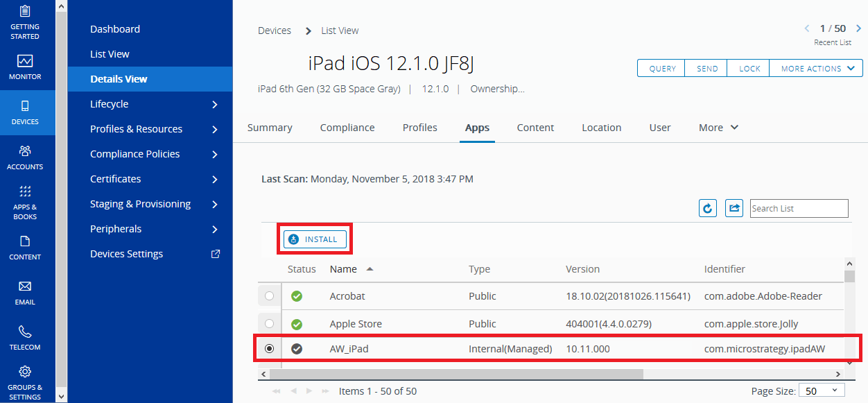Image resolution: width=868 pixels, height=403 pixels.
Task: Open the Accounts section
Action: tap(25, 157)
